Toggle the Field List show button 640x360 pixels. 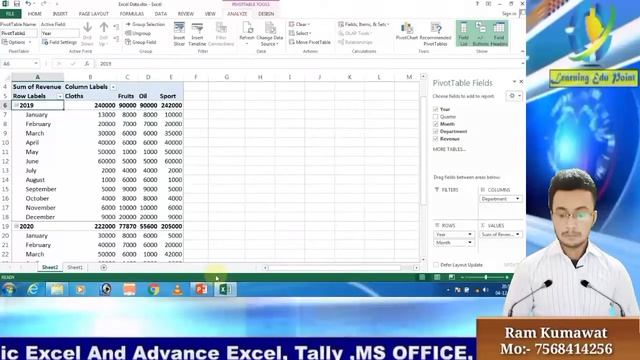464,34
